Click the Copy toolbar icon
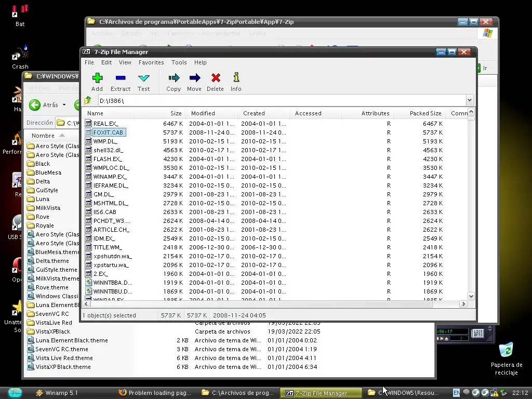This screenshot has width=532, height=399. 174,78
